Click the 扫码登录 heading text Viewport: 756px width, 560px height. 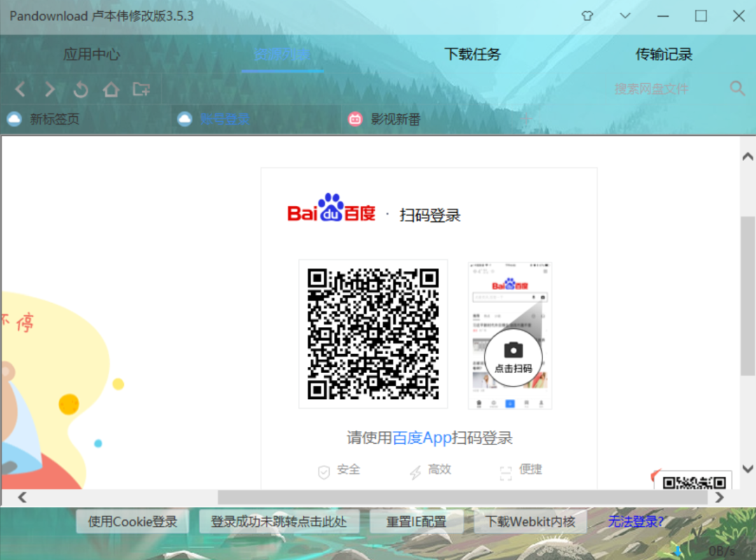pos(430,215)
